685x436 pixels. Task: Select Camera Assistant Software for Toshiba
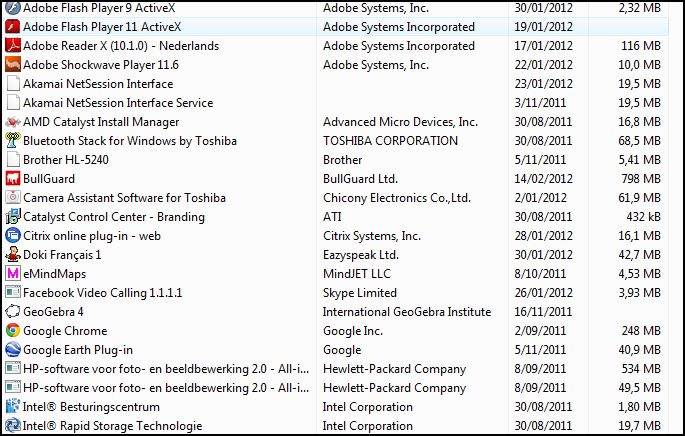point(124,198)
